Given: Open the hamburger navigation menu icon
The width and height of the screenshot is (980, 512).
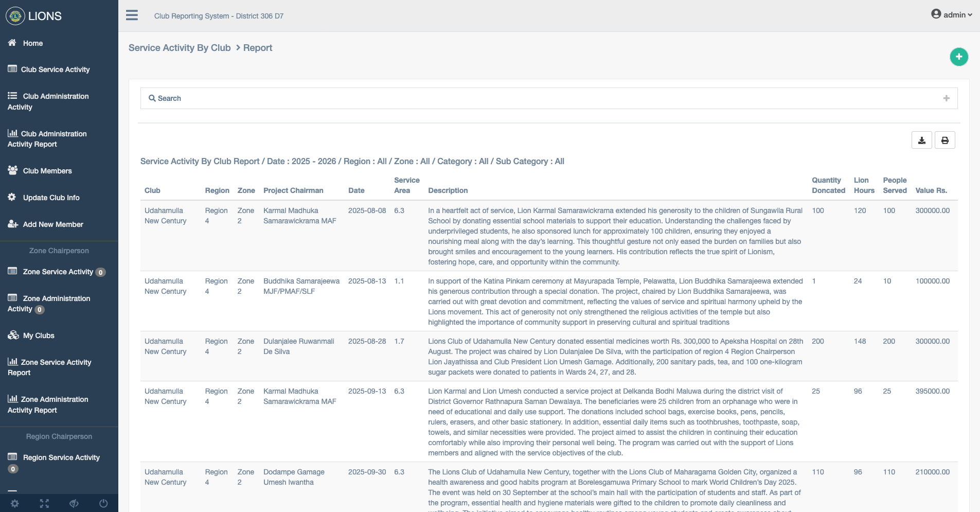Looking at the screenshot, I should pos(132,15).
